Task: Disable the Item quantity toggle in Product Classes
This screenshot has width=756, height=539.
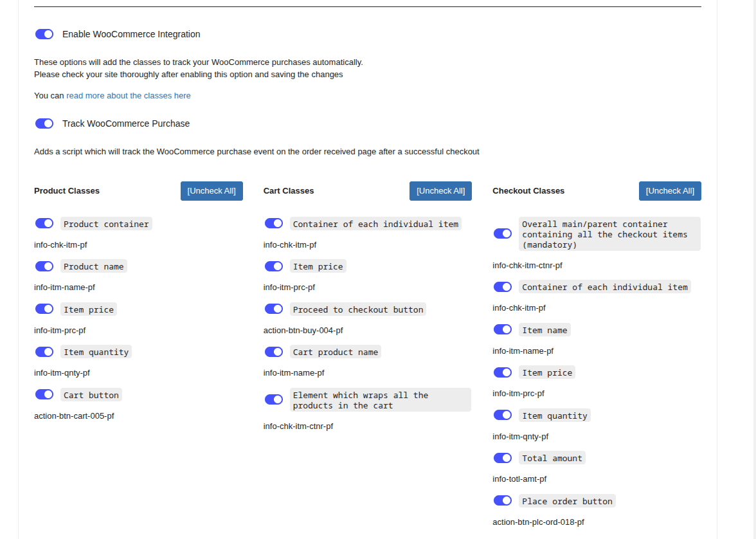Action: click(44, 352)
